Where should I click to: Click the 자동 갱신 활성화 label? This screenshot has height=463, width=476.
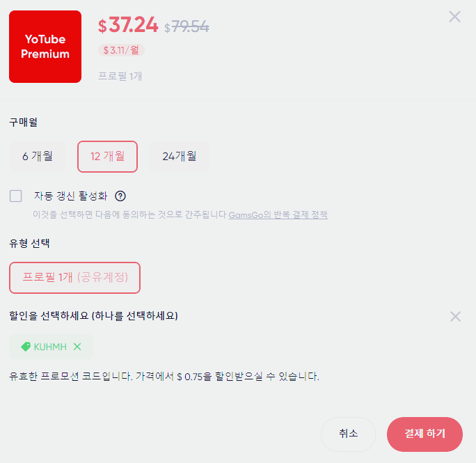click(71, 196)
